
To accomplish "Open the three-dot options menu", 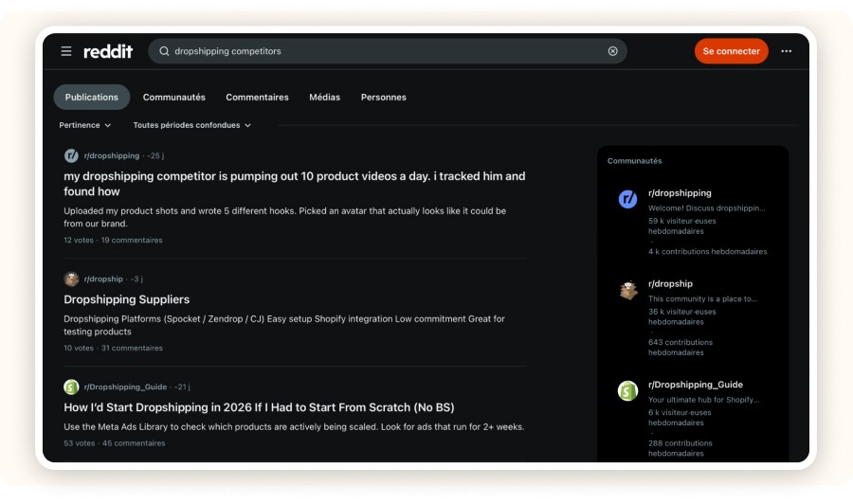I will point(786,51).
